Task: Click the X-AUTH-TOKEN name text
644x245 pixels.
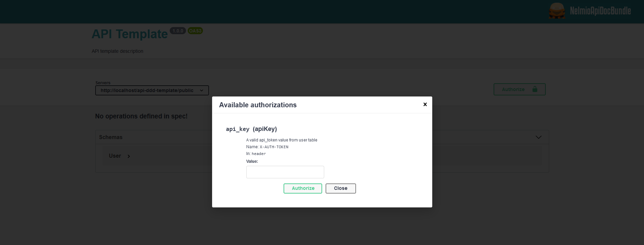Action: point(274,147)
